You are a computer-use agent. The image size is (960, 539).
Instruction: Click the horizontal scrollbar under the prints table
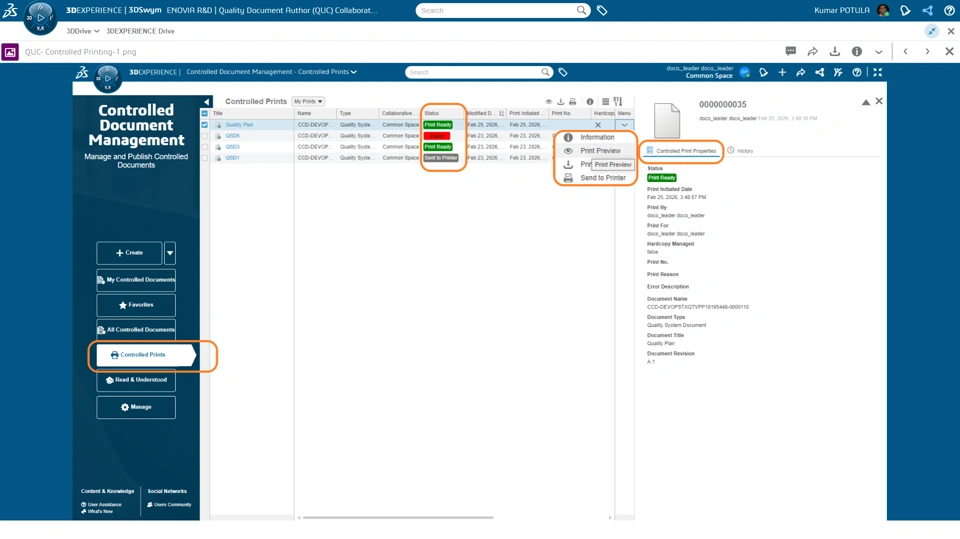(x=398, y=518)
